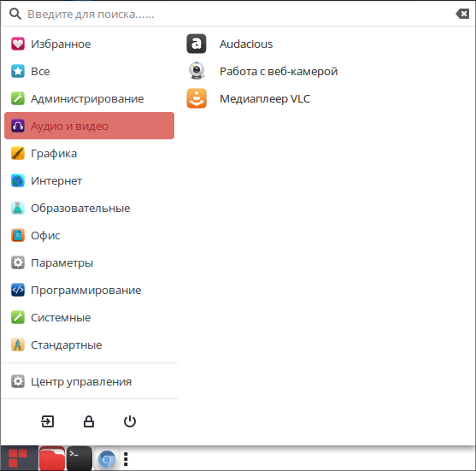Viewport: 476px width, 471px height.
Task: Click the lock screen padlock icon
Action: [x=89, y=421]
